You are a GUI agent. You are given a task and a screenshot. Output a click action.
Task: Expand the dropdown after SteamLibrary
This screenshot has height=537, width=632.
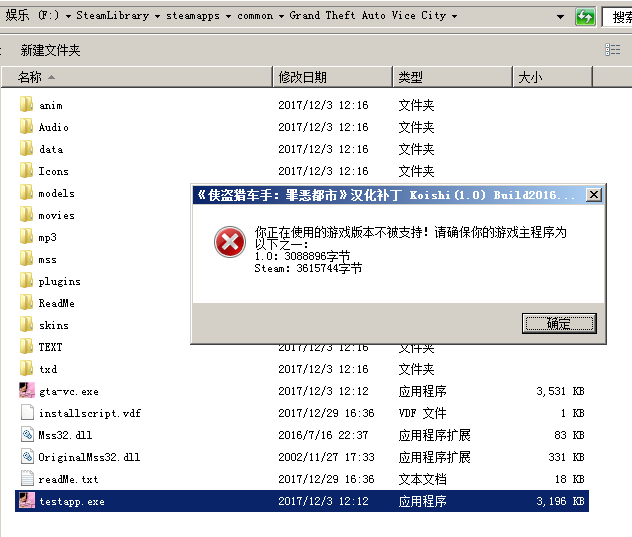(157, 16)
